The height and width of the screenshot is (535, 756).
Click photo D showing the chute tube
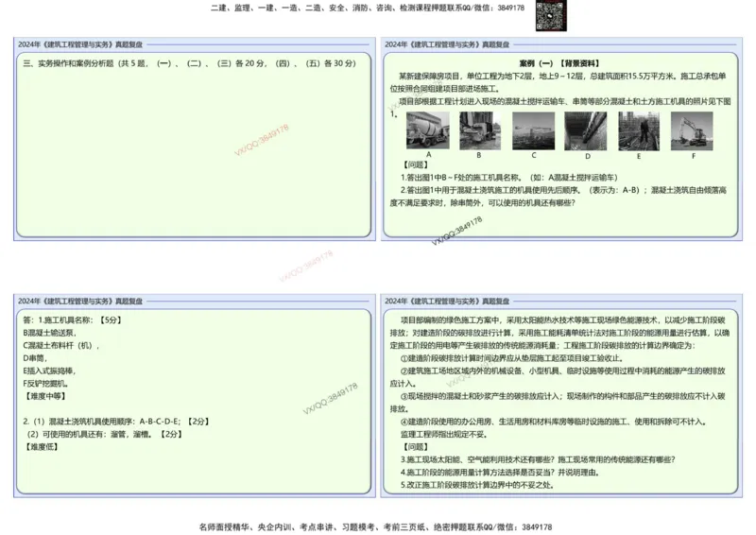585,131
